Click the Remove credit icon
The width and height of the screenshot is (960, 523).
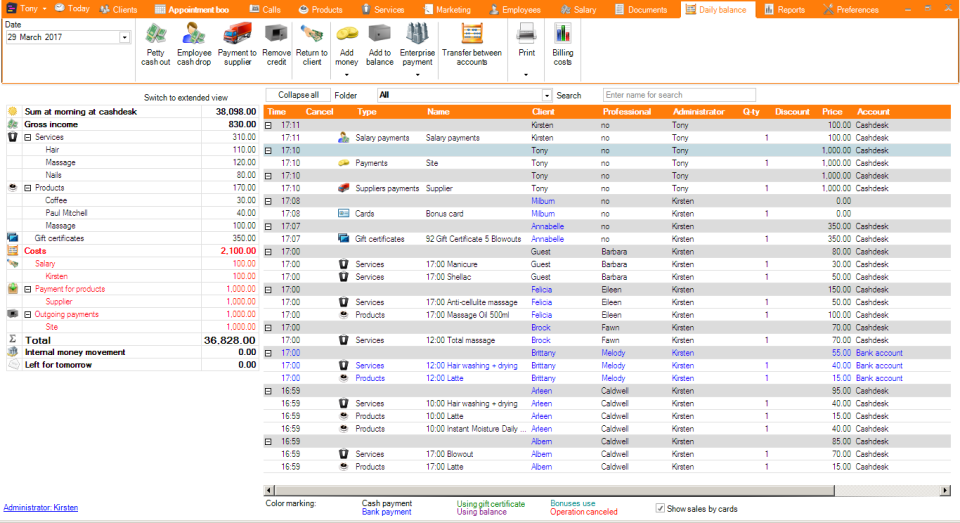tap(275, 35)
